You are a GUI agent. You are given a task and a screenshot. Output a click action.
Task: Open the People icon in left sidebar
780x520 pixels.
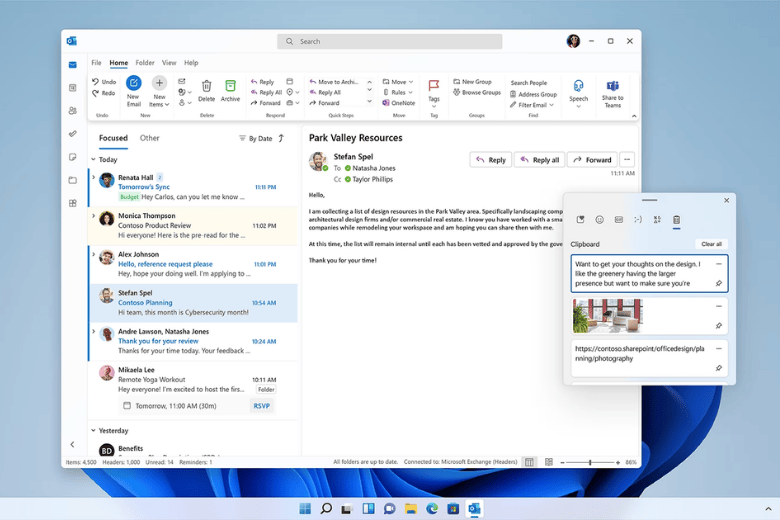[x=73, y=110]
